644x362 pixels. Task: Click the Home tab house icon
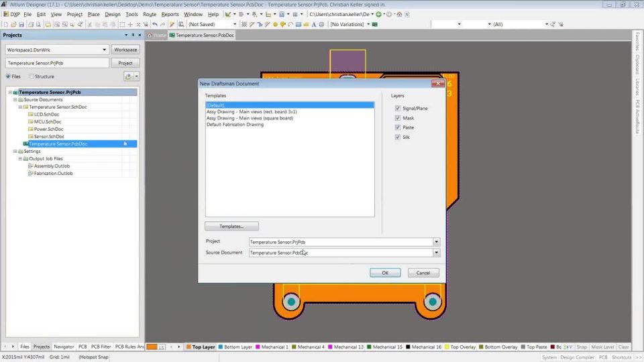[150, 36]
